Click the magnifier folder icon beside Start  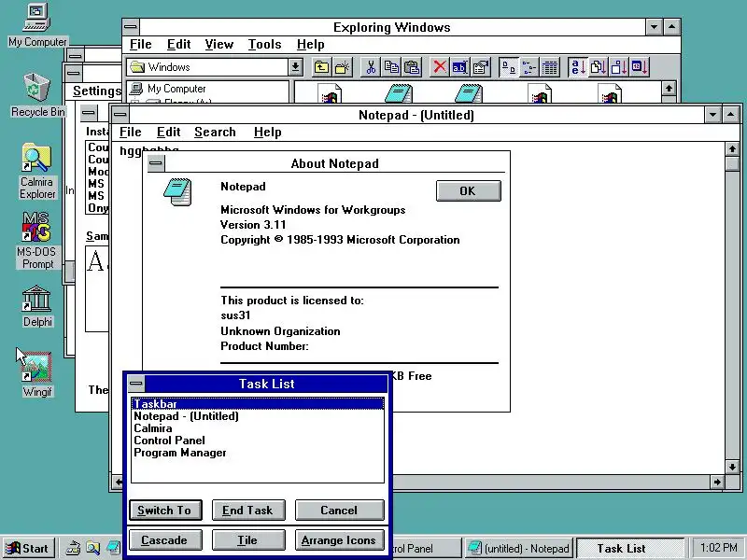click(x=93, y=548)
